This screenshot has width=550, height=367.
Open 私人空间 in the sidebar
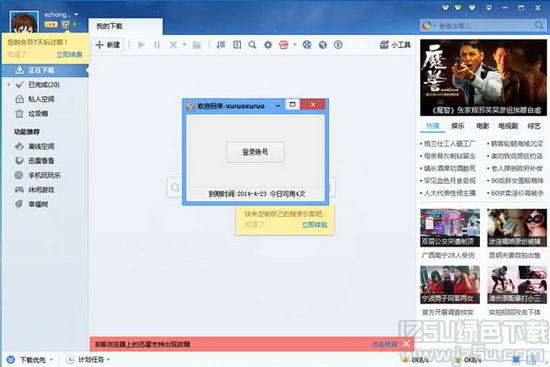click(x=41, y=99)
